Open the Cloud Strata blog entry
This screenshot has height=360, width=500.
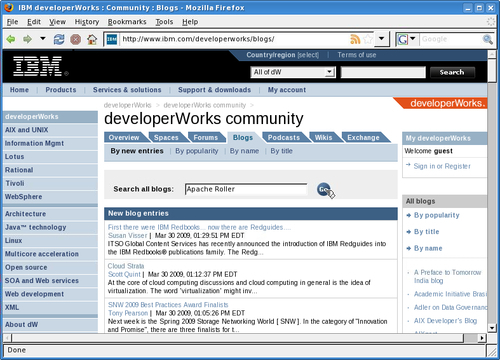click(126, 266)
